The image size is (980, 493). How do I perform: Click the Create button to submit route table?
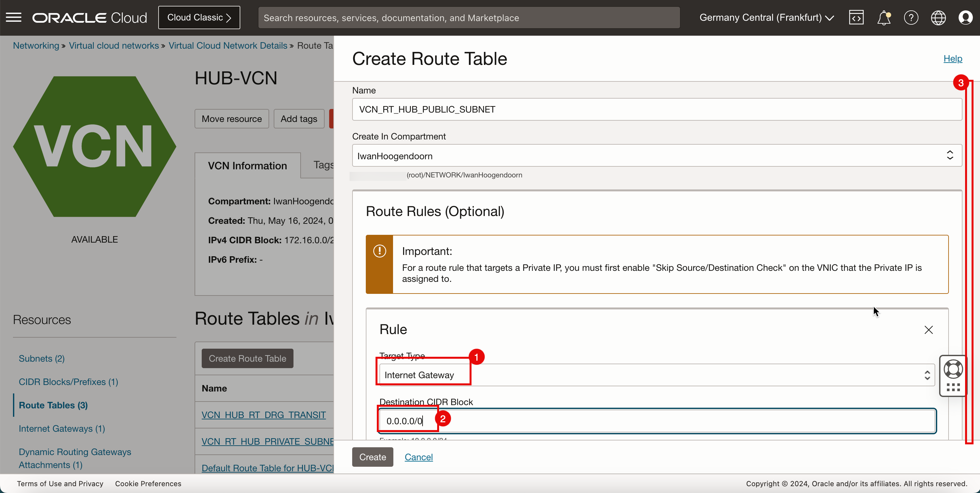372,457
